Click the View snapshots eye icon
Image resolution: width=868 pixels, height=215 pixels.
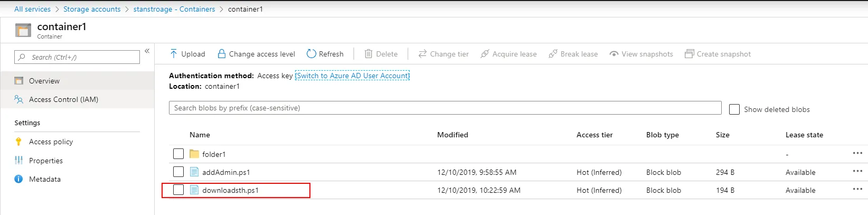tap(614, 54)
